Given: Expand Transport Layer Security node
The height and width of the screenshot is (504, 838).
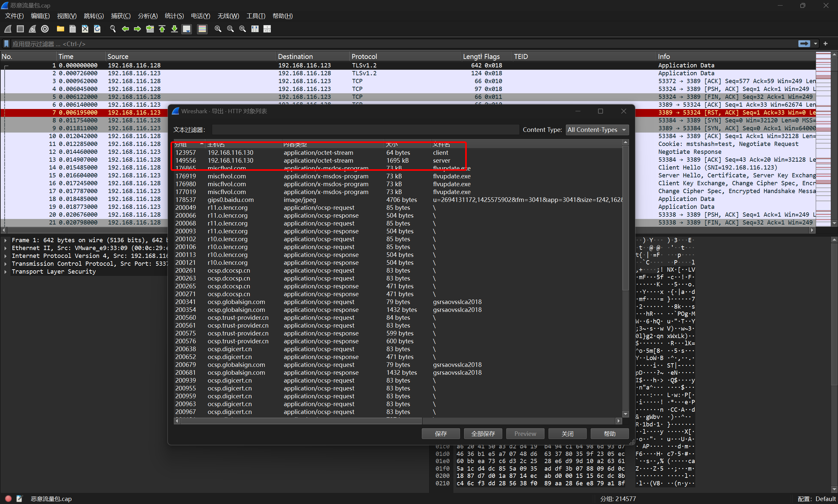Looking at the screenshot, I should (x=6, y=271).
